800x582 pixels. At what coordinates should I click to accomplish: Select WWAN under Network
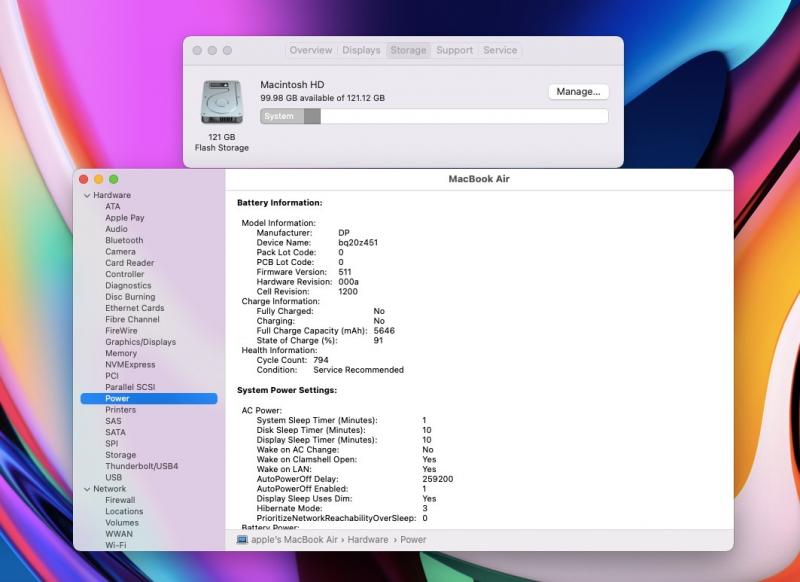click(119, 534)
